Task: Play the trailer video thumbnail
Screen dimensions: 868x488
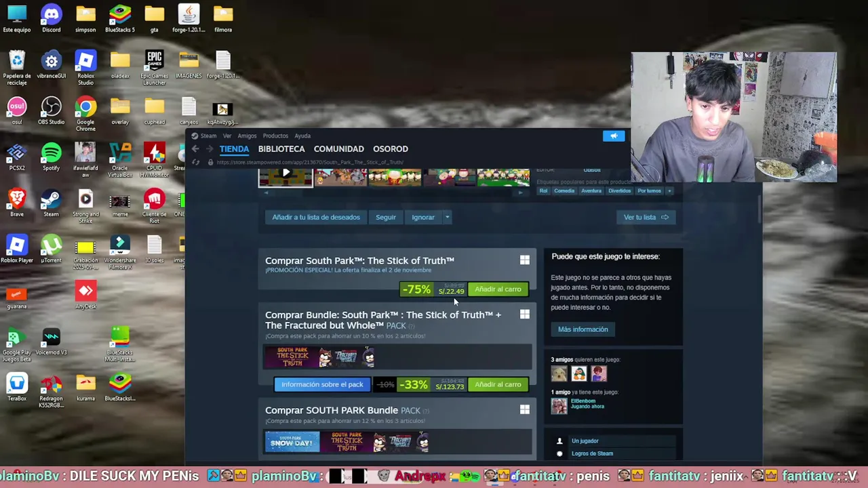Action: 285,176
